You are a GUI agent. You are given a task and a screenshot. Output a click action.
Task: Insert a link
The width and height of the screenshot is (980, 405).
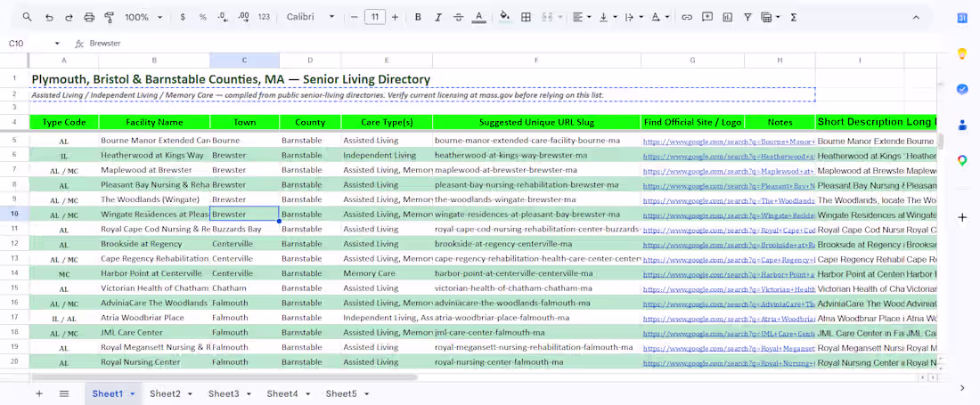click(687, 18)
